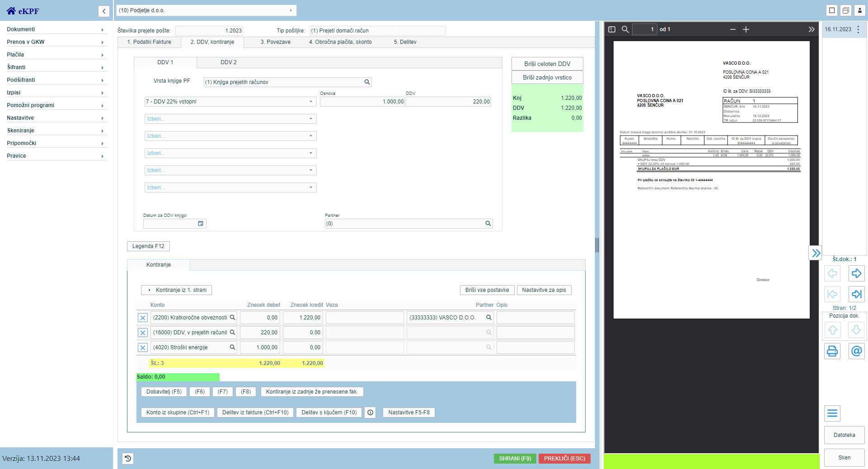Image resolution: width=868 pixels, height=469 pixels.
Task: Search konto on the (4020) row
Action: 233,347
